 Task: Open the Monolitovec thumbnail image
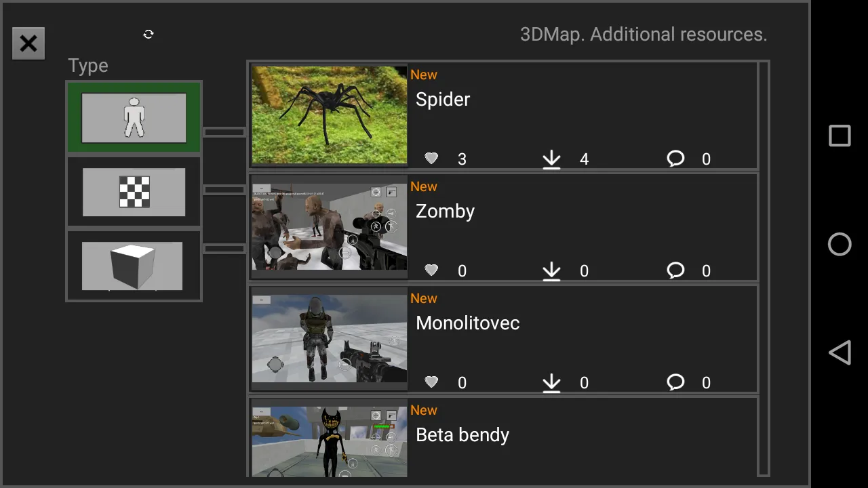pyautogui.click(x=330, y=338)
